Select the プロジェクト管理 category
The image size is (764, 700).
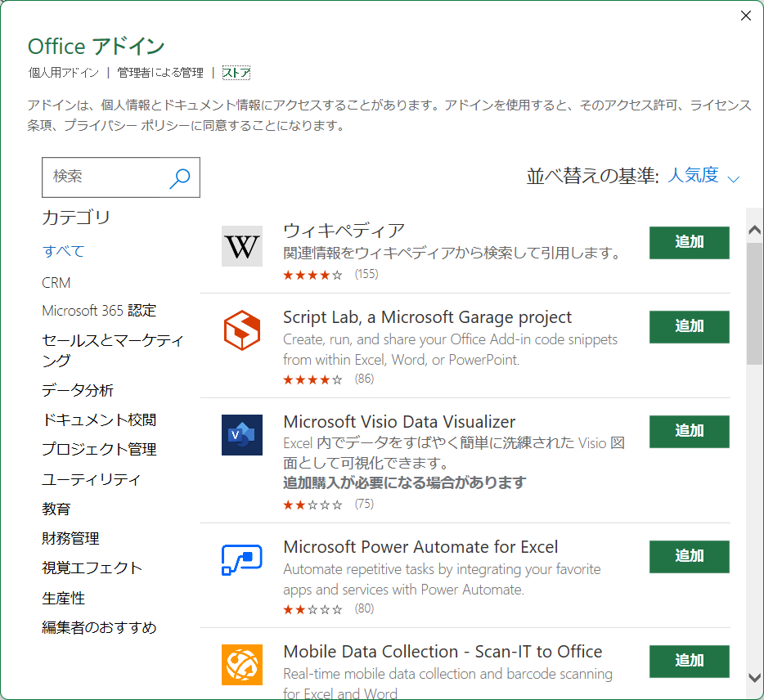99,449
